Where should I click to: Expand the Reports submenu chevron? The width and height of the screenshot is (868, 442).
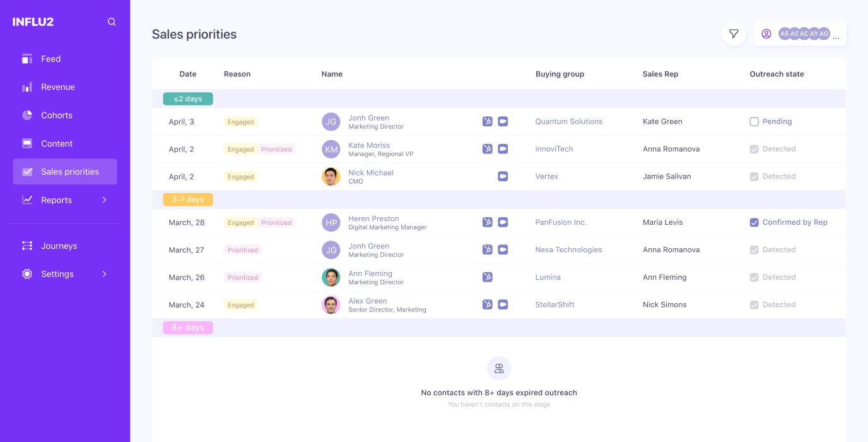pyautogui.click(x=105, y=200)
